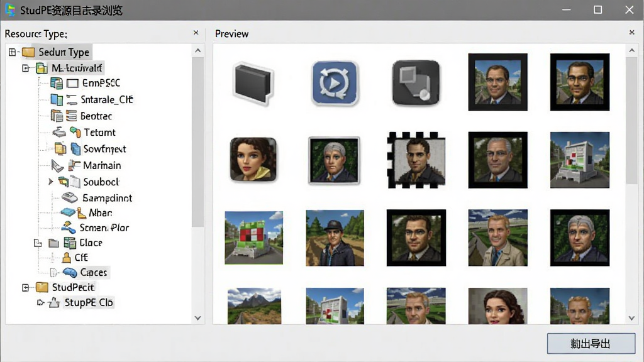Image resolution: width=644 pixels, height=362 pixels.
Task: Click the folder icon beside StudPecit
Action: 42,287
